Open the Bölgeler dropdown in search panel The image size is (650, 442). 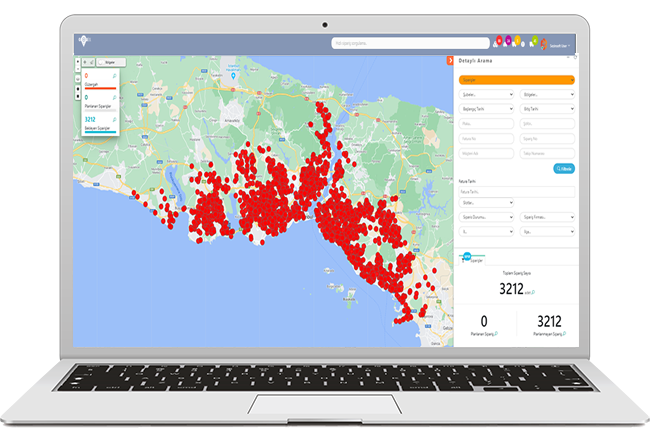click(x=547, y=95)
